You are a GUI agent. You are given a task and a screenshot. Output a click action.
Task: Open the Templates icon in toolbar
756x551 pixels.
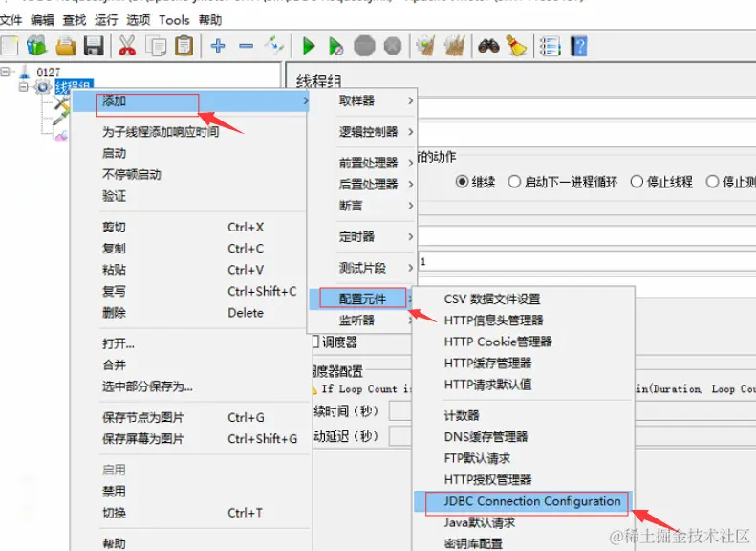point(36,46)
